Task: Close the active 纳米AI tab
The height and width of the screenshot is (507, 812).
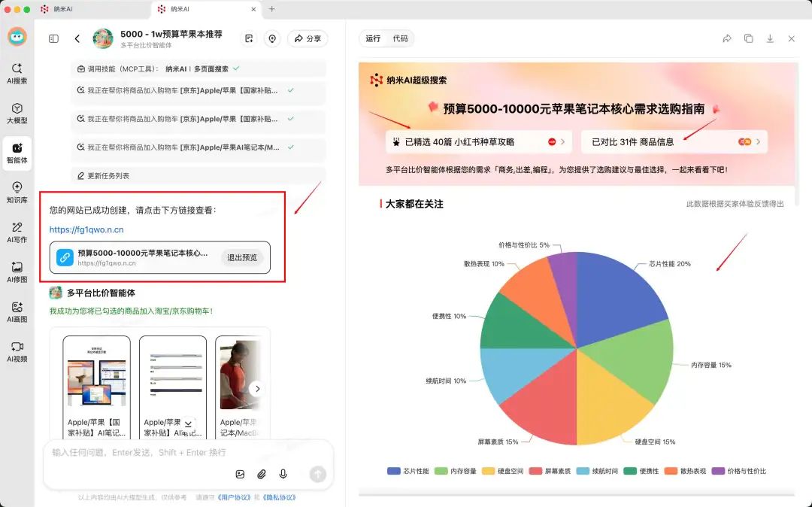Action: [x=253, y=9]
